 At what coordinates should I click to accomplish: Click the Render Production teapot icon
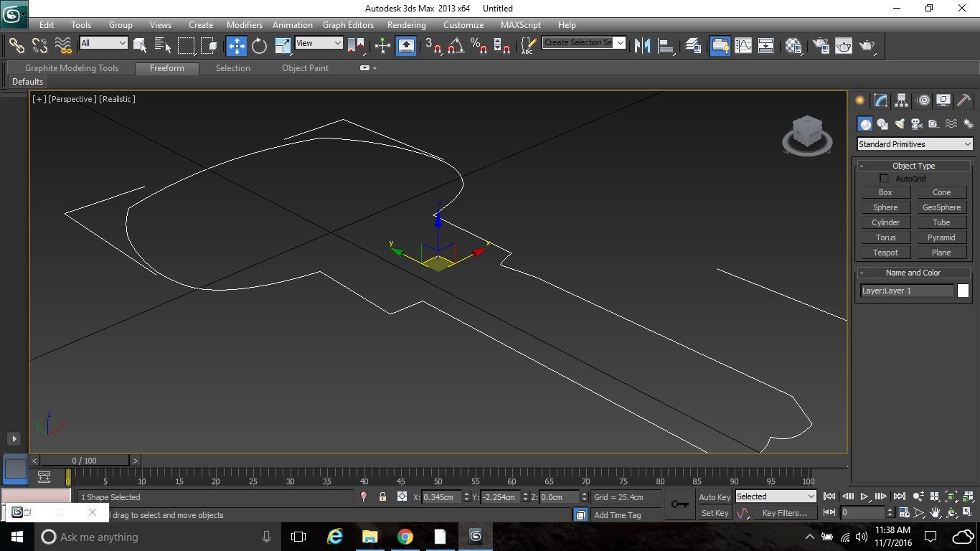click(867, 46)
